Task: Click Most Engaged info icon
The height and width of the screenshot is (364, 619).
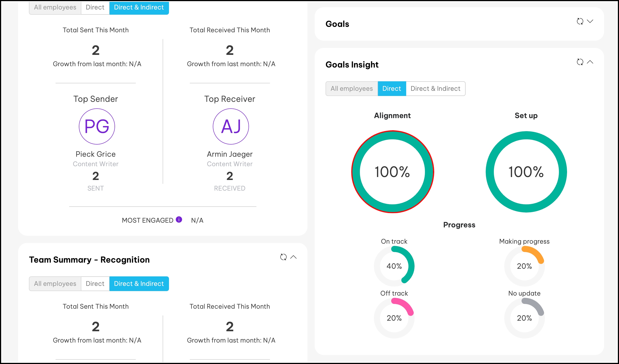Action: tap(179, 219)
